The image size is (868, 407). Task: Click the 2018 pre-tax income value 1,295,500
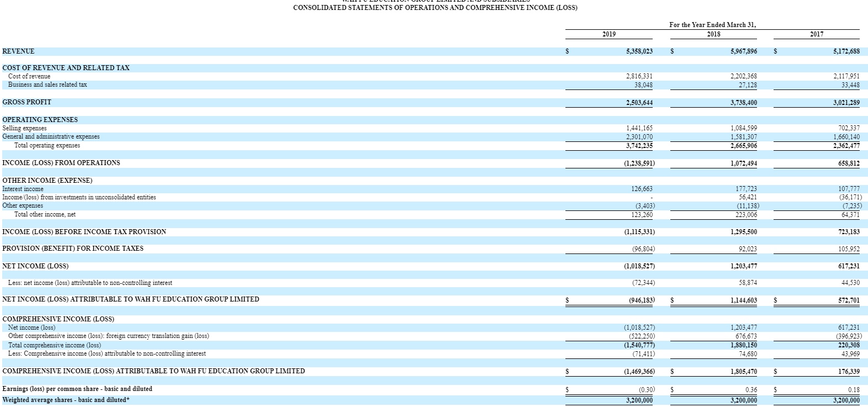pos(744,232)
